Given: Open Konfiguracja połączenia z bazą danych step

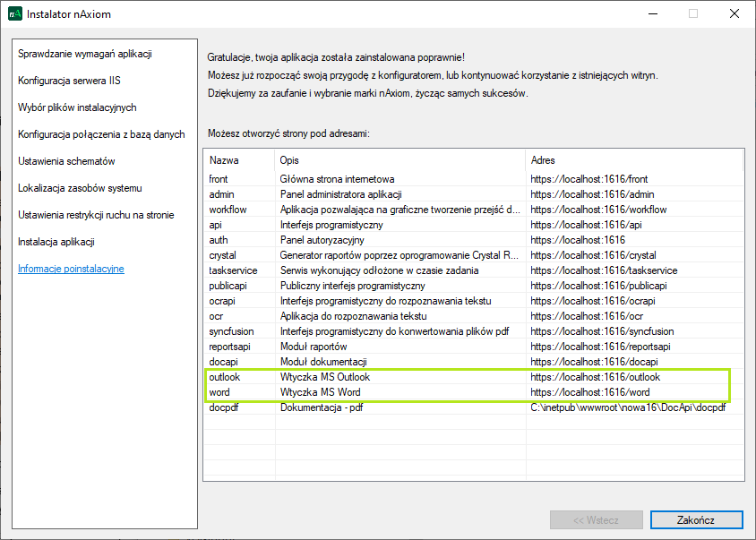Looking at the screenshot, I should [101, 134].
